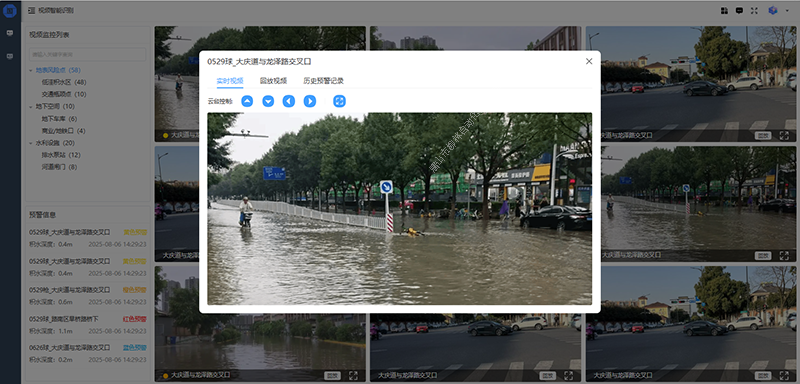Expand fullscreen on bottom-right camera card
The image size is (800, 384).
[784, 376]
